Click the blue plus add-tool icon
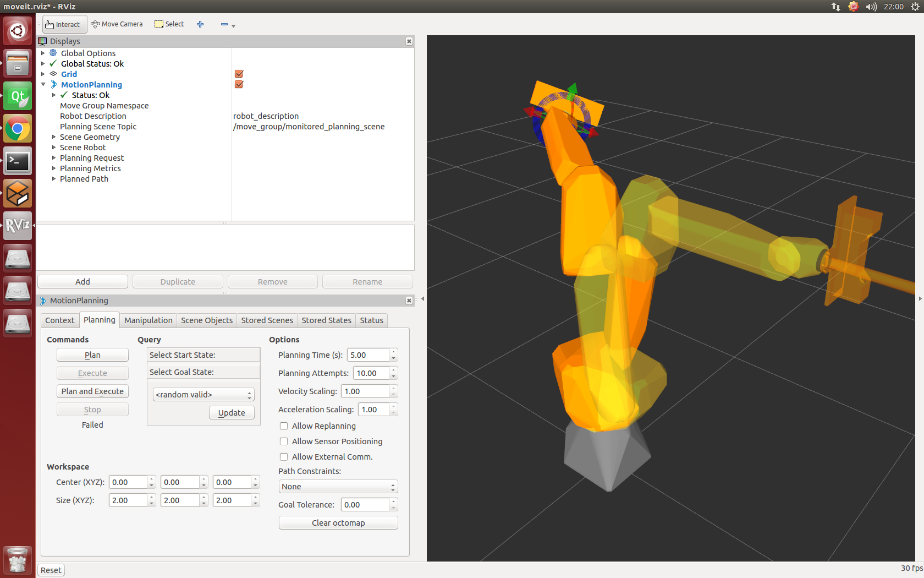This screenshot has width=924, height=578. [x=200, y=24]
